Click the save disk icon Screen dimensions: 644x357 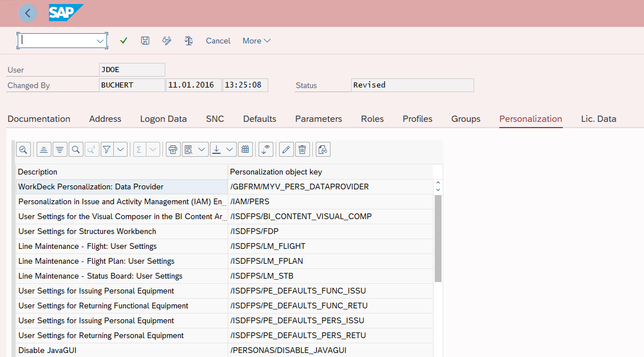[145, 41]
